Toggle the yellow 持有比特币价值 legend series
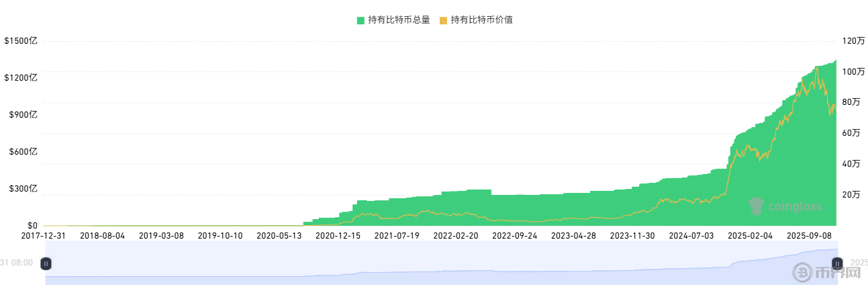 tap(481, 20)
